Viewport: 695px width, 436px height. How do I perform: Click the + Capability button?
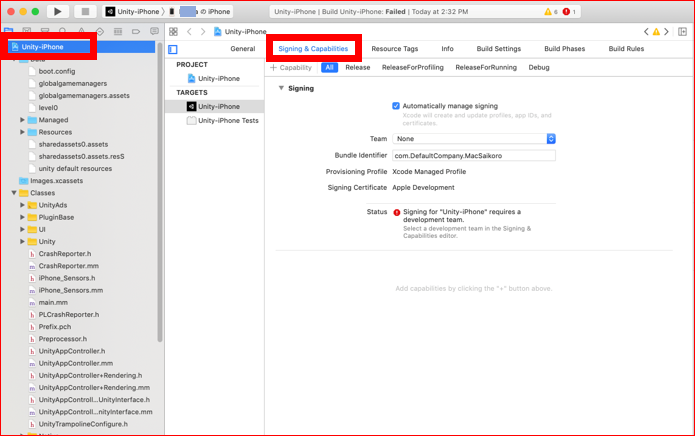point(291,67)
